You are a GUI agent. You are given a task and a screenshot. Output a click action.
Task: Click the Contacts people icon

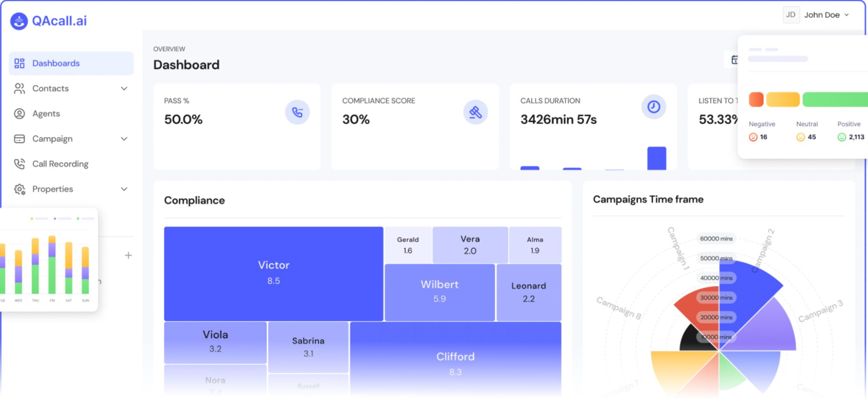20,89
